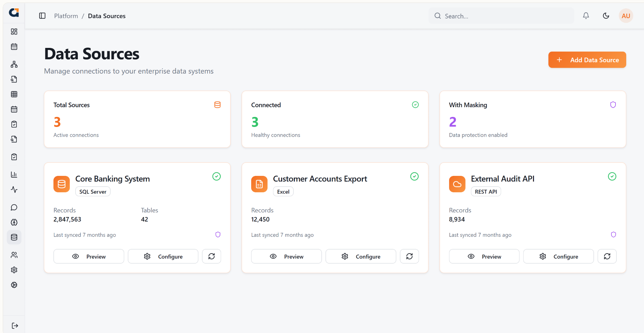Image resolution: width=644 pixels, height=333 pixels.
Task: Configure the Customer Accounts Export source
Action: (361, 256)
